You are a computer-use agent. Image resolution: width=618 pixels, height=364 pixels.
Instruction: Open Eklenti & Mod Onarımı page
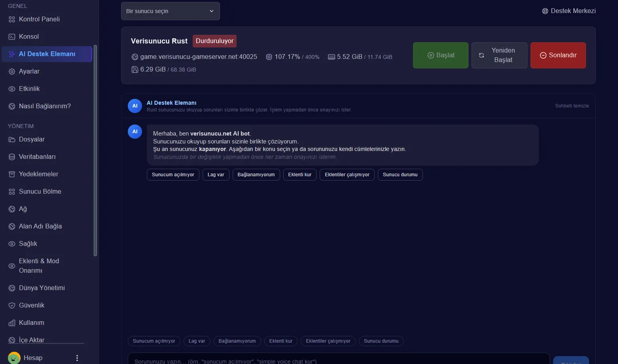coord(47,266)
